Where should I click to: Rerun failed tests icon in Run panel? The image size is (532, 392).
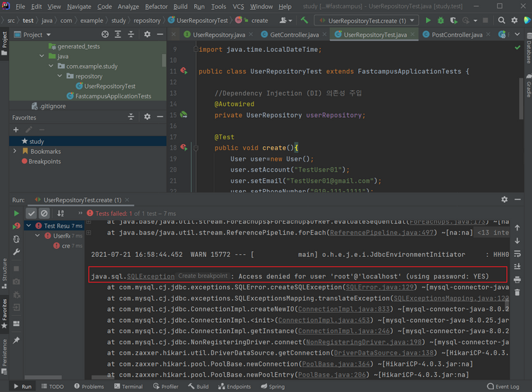pyautogui.click(x=17, y=226)
